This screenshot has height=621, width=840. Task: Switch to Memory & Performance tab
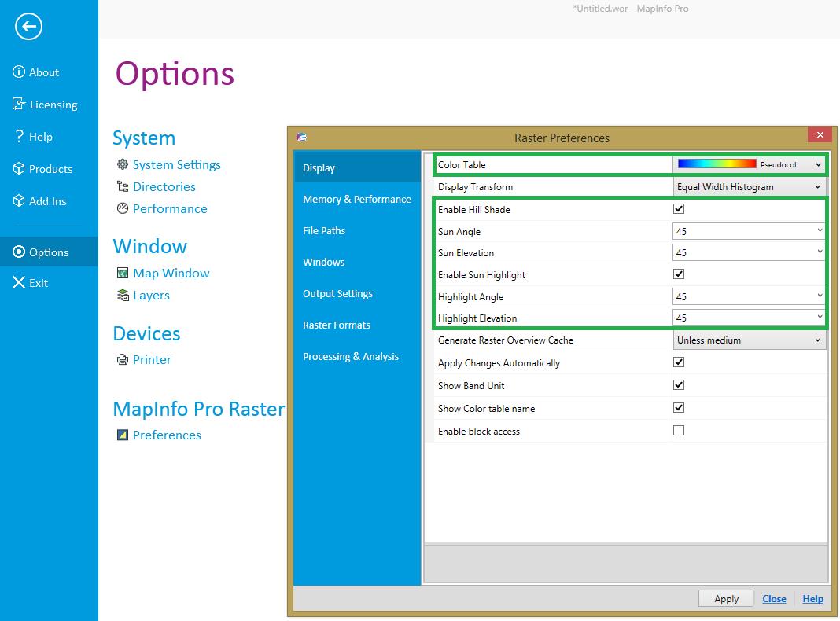357,199
